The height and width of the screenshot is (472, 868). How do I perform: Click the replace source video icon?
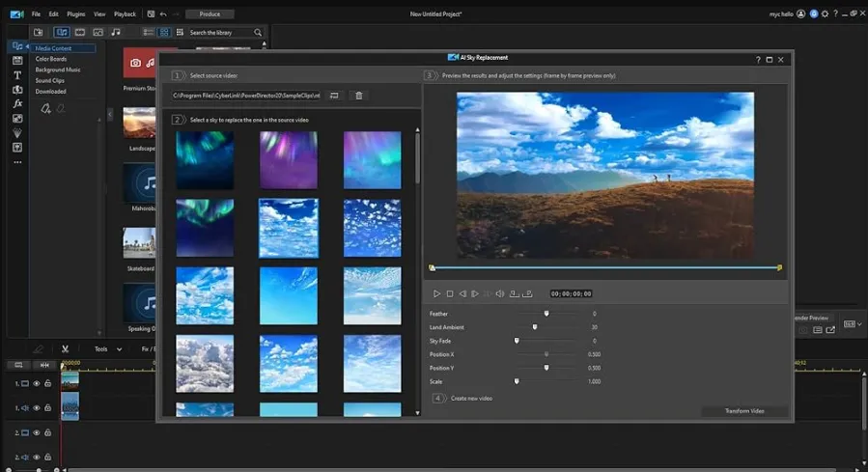click(x=334, y=96)
